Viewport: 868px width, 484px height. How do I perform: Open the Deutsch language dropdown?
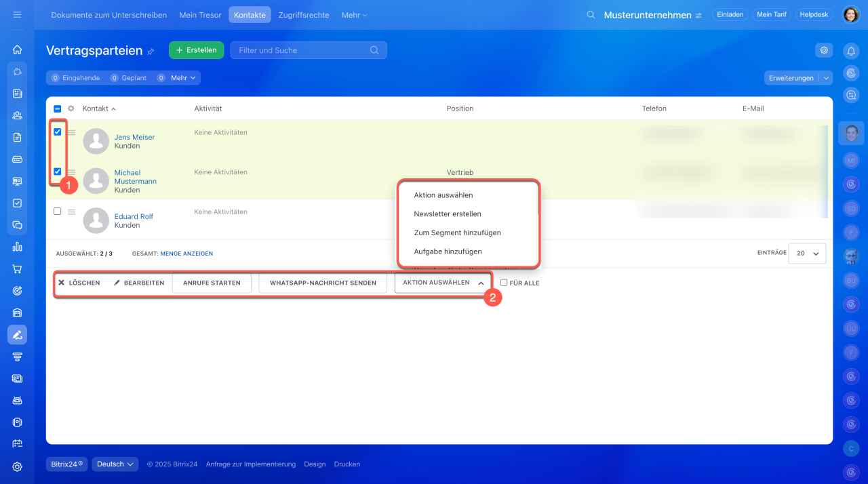click(x=115, y=464)
